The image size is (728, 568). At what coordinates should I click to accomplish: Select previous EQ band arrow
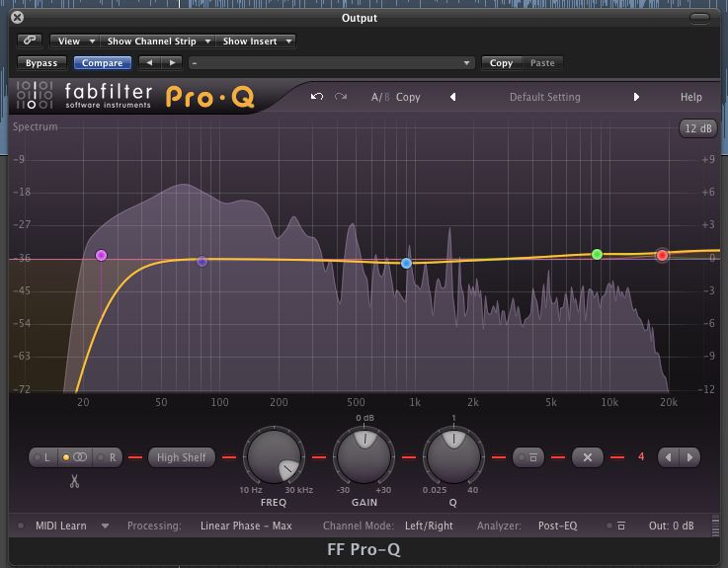click(668, 457)
